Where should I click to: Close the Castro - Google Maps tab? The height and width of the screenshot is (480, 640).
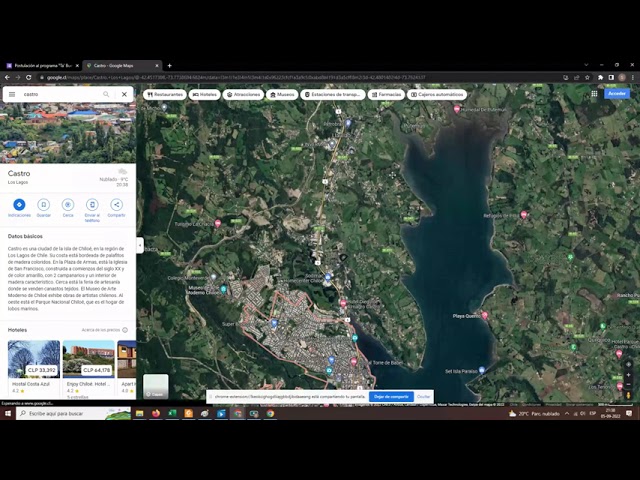[157, 66]
